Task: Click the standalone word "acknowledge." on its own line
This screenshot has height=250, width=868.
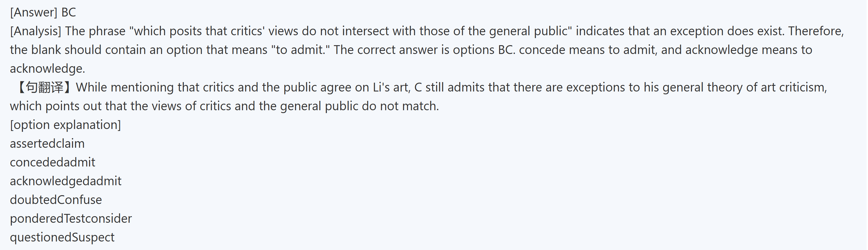Action: pos(47,69)
